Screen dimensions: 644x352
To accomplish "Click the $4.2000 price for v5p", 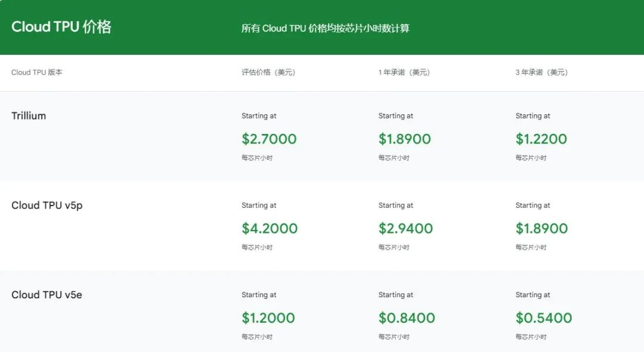I will pos(270,229).
